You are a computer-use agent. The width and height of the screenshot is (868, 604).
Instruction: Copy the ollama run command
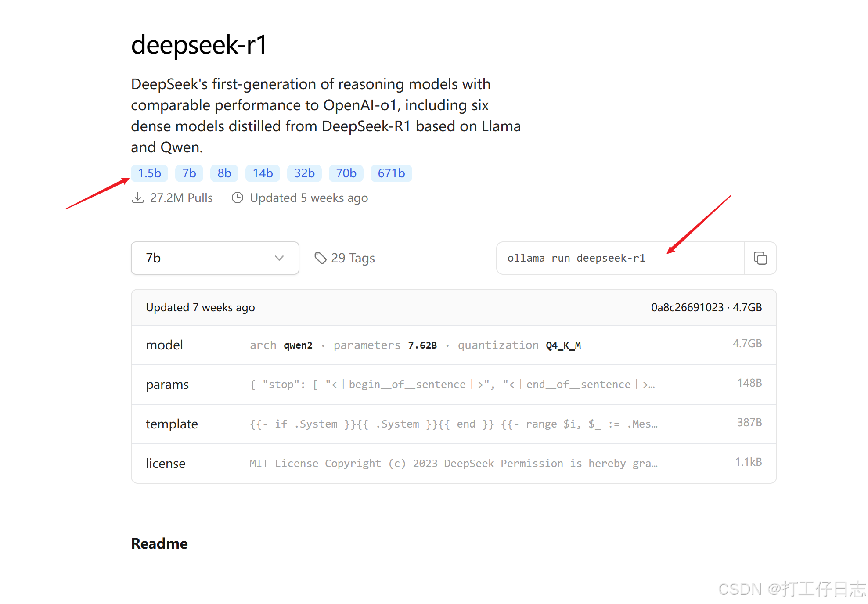click(x=760, y=258)
